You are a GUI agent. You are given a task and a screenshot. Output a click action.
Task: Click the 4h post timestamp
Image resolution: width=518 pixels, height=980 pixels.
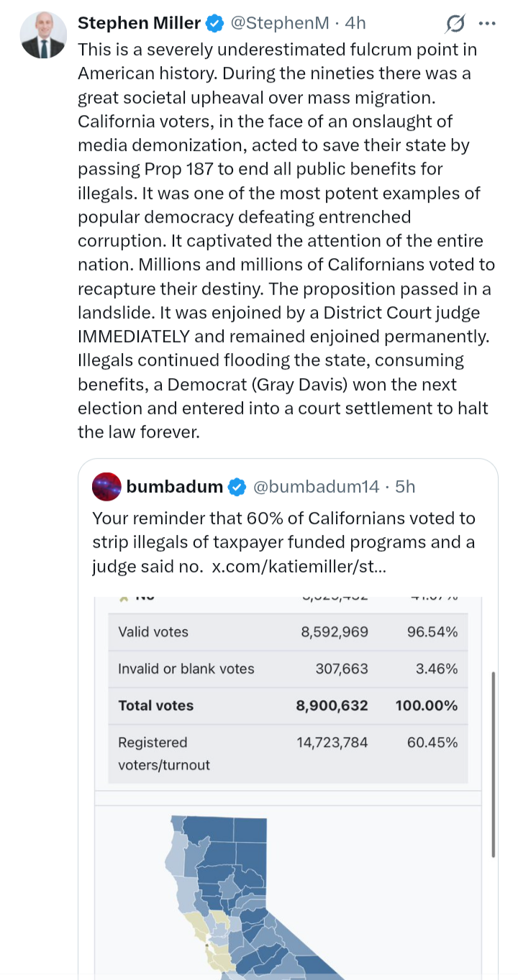coord(355,23)
